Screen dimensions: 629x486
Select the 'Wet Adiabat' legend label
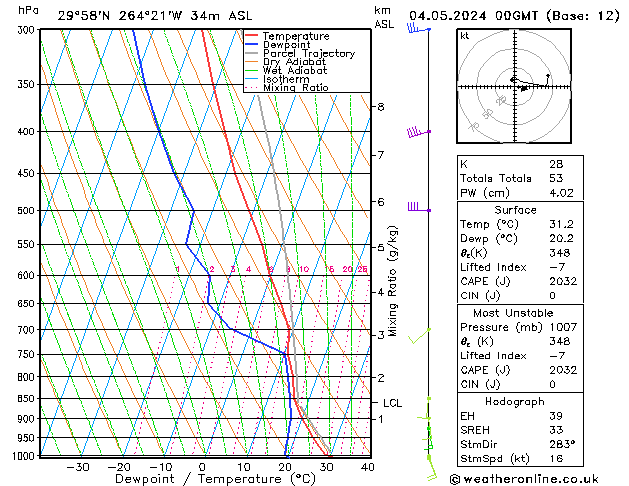click(x=295, y=70)
